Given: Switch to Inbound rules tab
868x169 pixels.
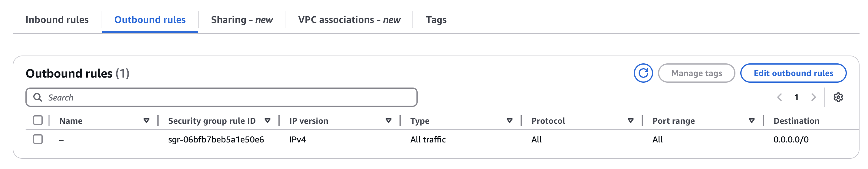Looking at the screenshot, I should [57, 20].
